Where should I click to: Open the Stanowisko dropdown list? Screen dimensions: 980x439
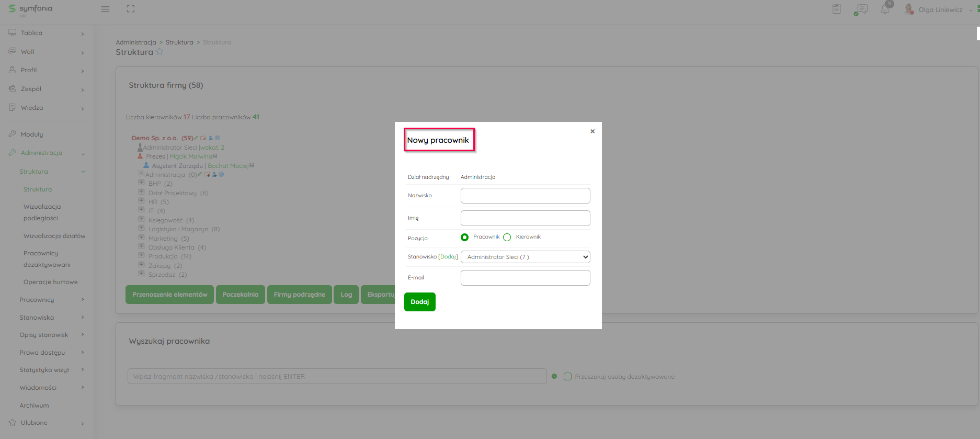525,257
